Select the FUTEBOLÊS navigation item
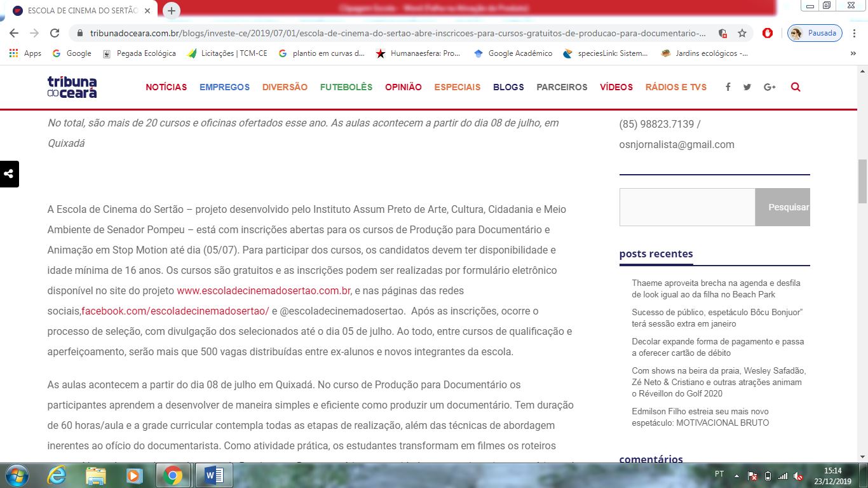 [x=346, y=87]
